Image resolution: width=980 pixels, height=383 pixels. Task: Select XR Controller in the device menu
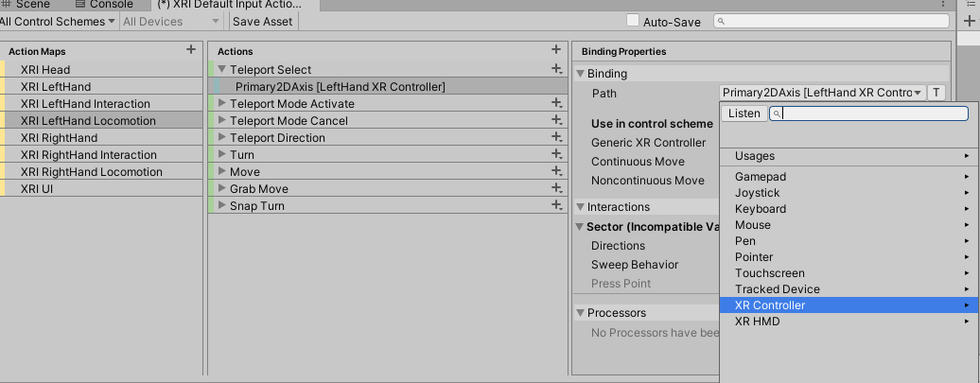[770, 305]
